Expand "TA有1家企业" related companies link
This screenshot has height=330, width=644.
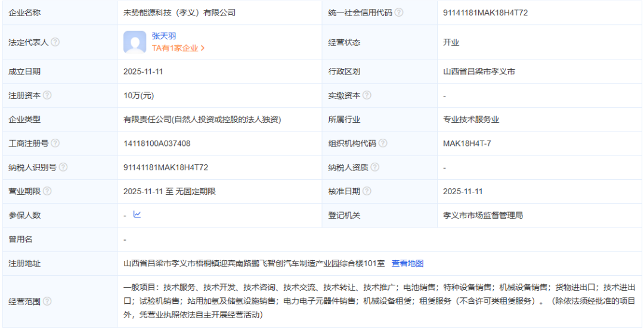(x=178, y=48)
